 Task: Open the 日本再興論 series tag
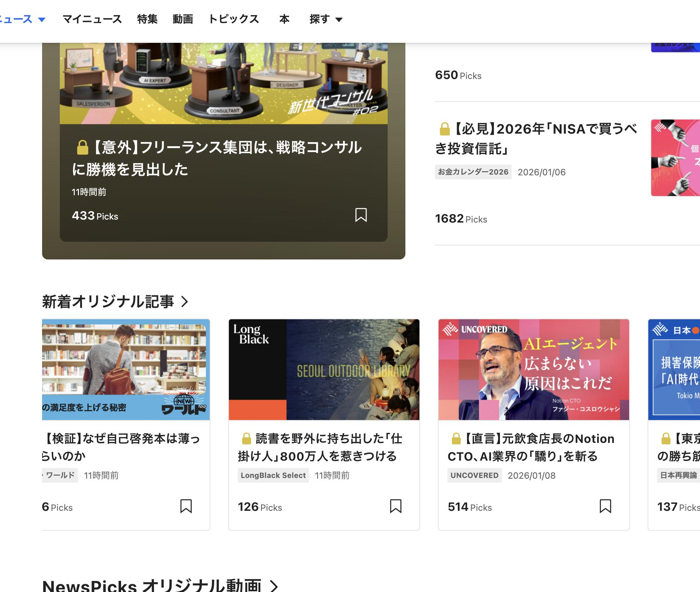(679, 475)
